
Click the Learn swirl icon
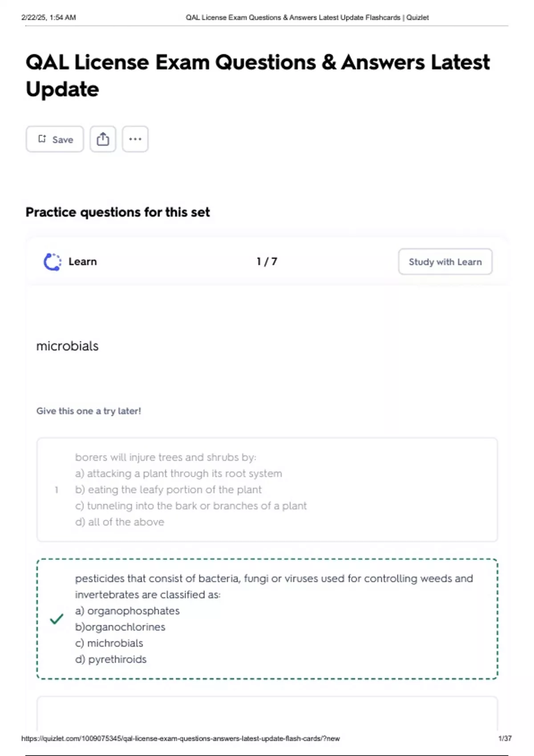pyautogui.click(x=52, y=262)
